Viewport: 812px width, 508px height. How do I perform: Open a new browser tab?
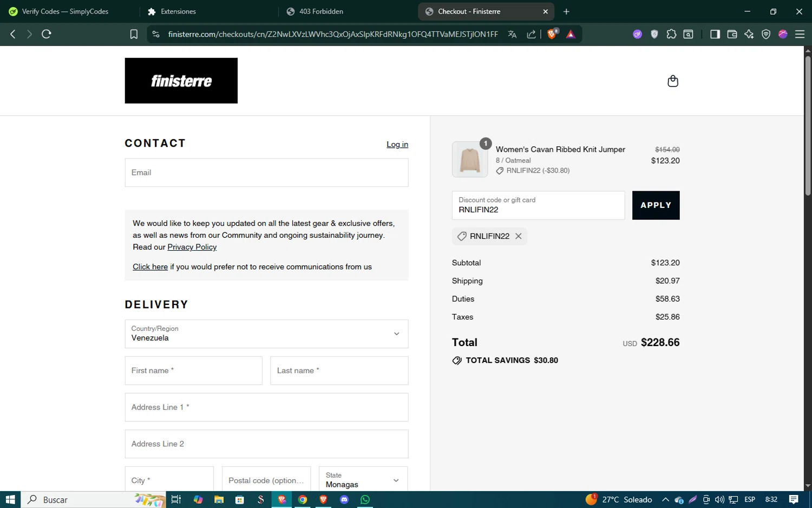[x=566, y=11]
